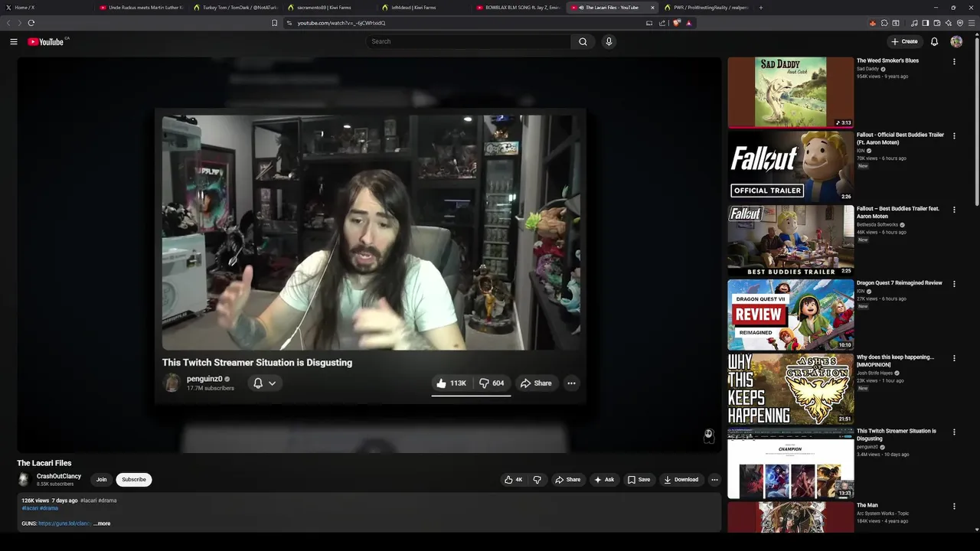Open options for Why does this keep happening
980x551 pixels.
(x=954, y=358)
